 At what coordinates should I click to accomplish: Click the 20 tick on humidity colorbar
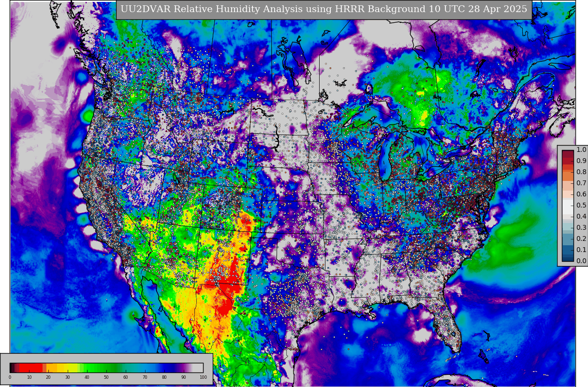coord(48,377)
